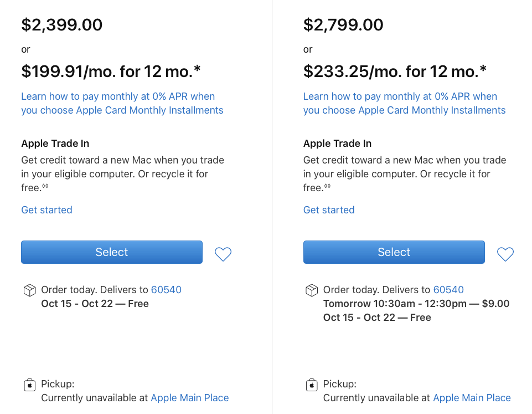Click the Apple bag Pickup icon in right column

click(x=312, y=385)
